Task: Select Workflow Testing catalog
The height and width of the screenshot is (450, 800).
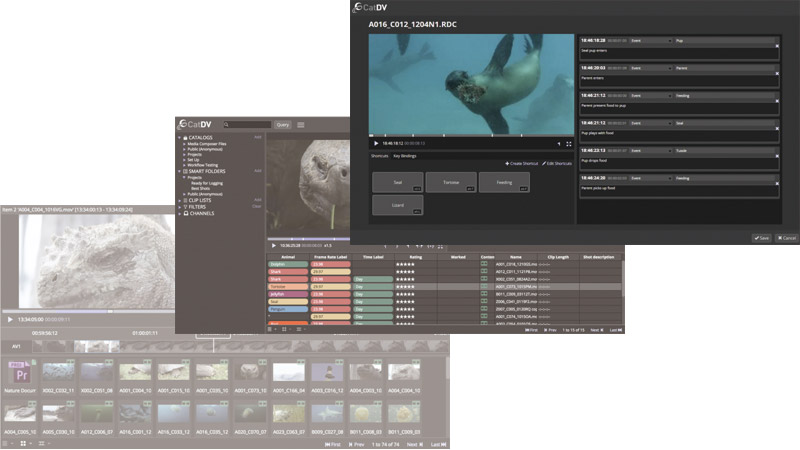Action: [x=203, y=165]
